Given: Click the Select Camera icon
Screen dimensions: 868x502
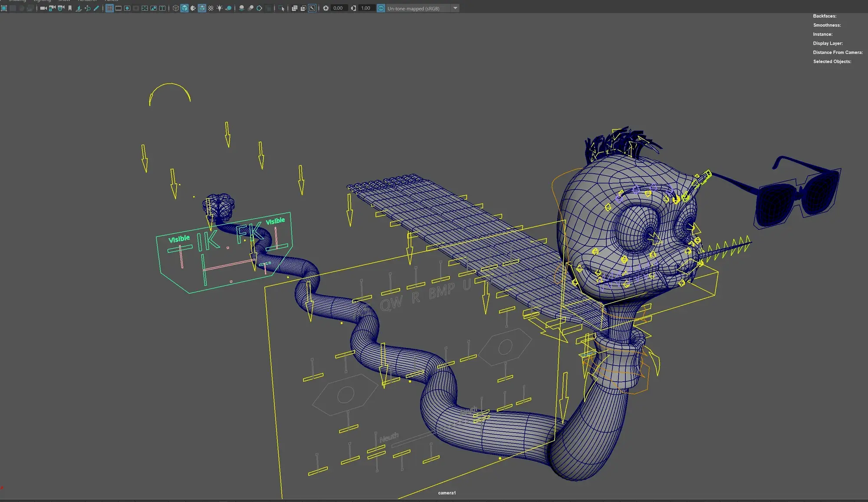Looking at the screenshot, I should (x=43, y=8).
